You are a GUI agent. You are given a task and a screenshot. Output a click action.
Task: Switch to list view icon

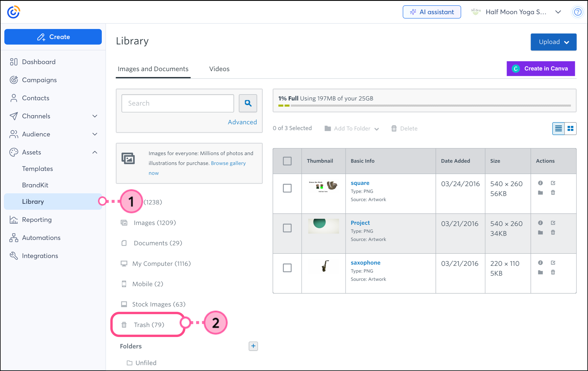pos(558,128)
